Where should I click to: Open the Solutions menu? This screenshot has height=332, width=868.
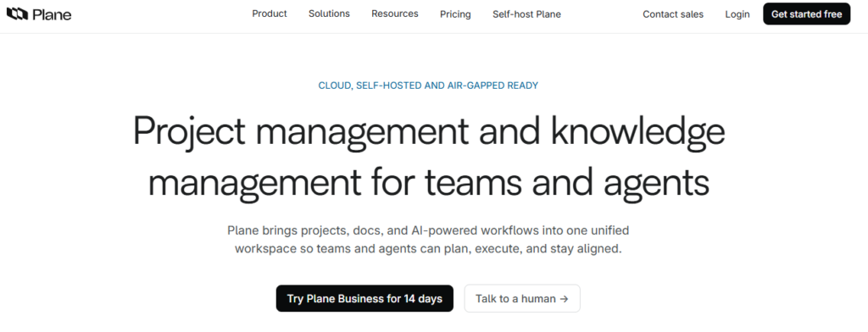tap(329, 14)
